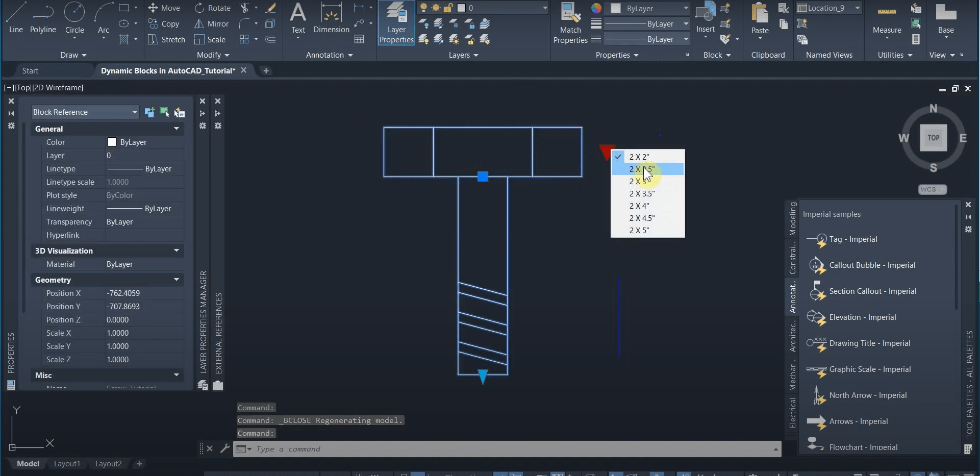Check the 2 X 2" size option

click(639, 157)
